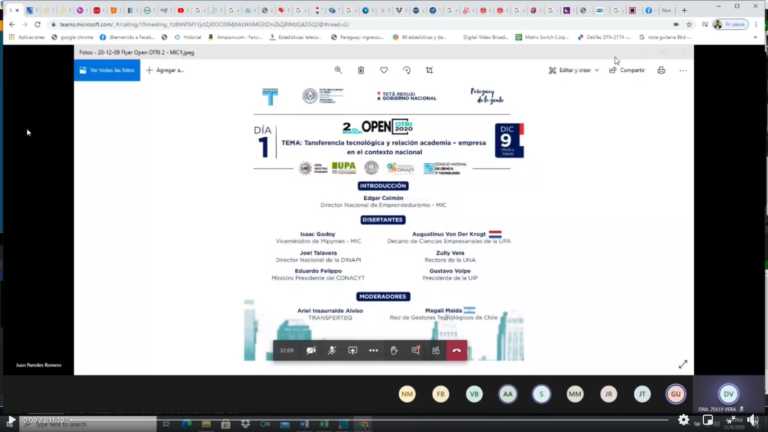
Task: Select participant avatar AA
Action: [x=508, y=394]
